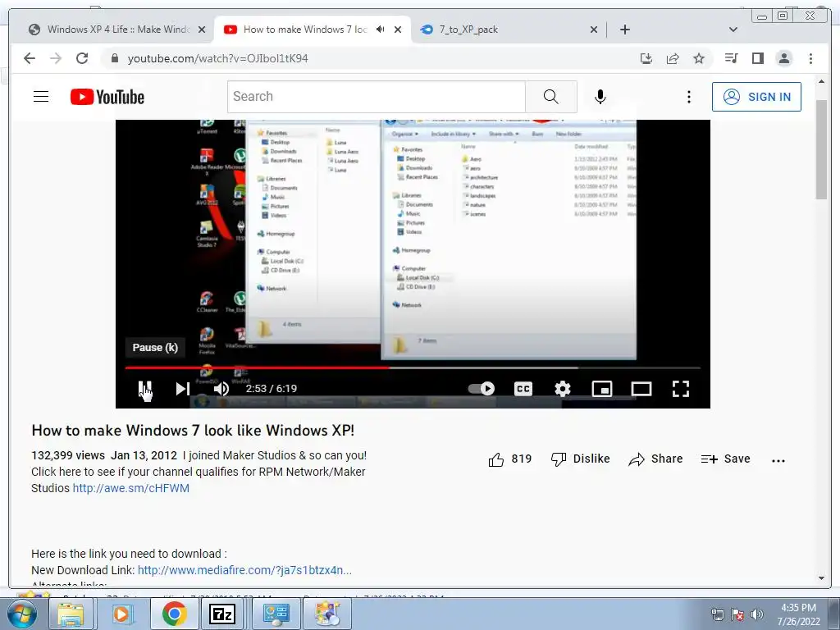Open more actions ellipsis below video

point(778,460)
